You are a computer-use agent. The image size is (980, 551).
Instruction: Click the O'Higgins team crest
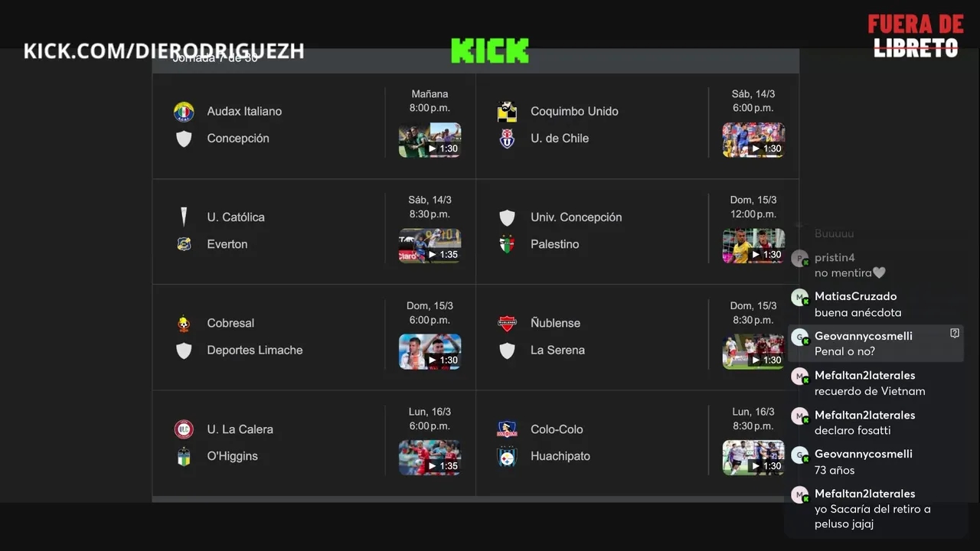184,457
